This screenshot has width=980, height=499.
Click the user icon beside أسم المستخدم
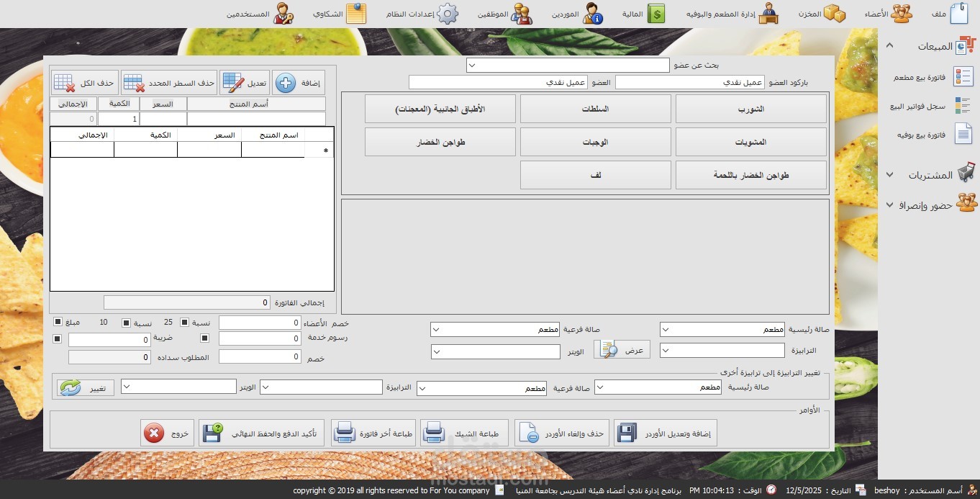coord(971,490)
